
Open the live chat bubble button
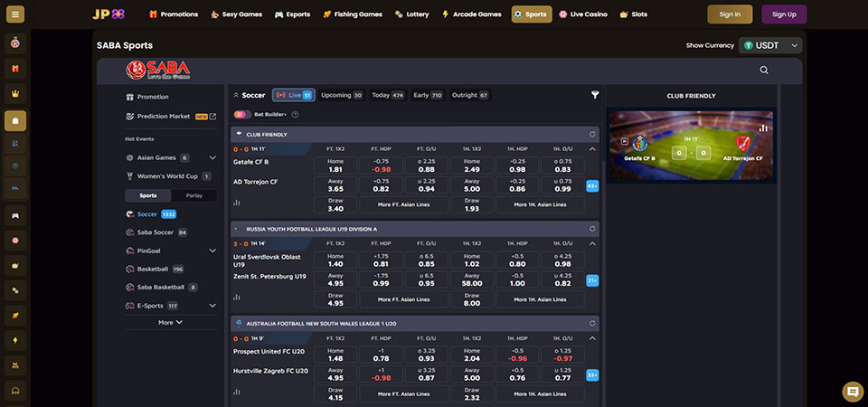pos(853,392)
